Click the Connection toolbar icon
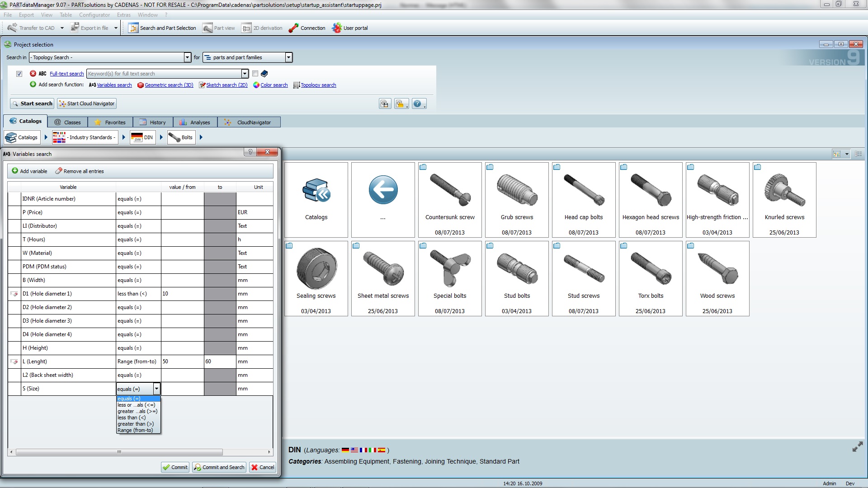Viewport: 868px width, 488px height. (294, 28)
